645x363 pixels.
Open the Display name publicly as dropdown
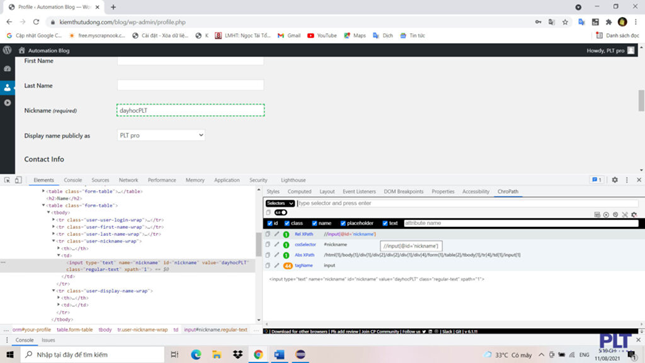pos(161,135)
